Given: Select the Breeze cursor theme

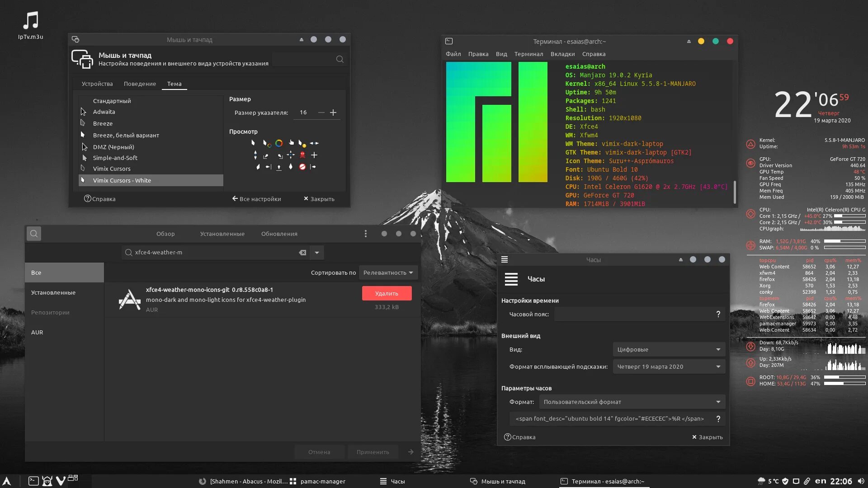Looking at the screenshot, I should point(103,123).
